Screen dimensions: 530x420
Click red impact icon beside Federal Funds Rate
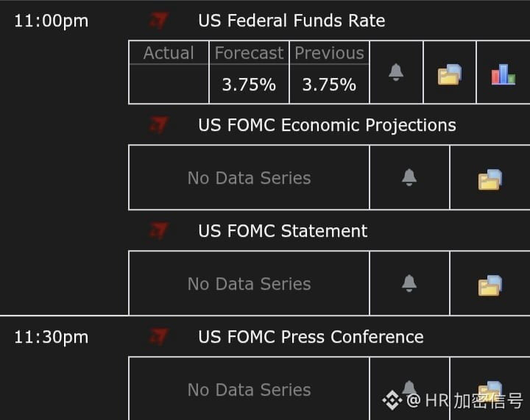tap(158, 21)
